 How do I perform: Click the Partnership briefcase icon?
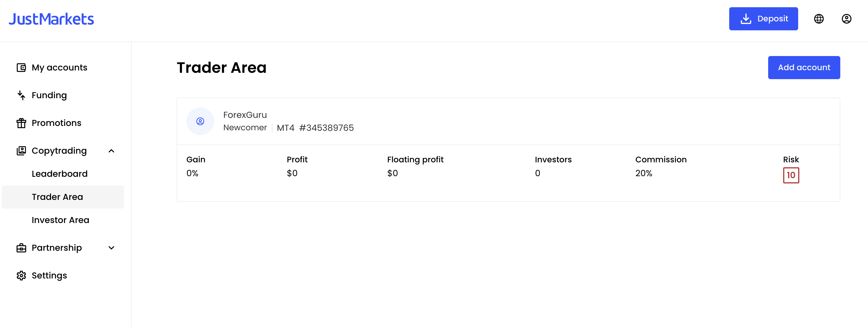pos(21,248)
